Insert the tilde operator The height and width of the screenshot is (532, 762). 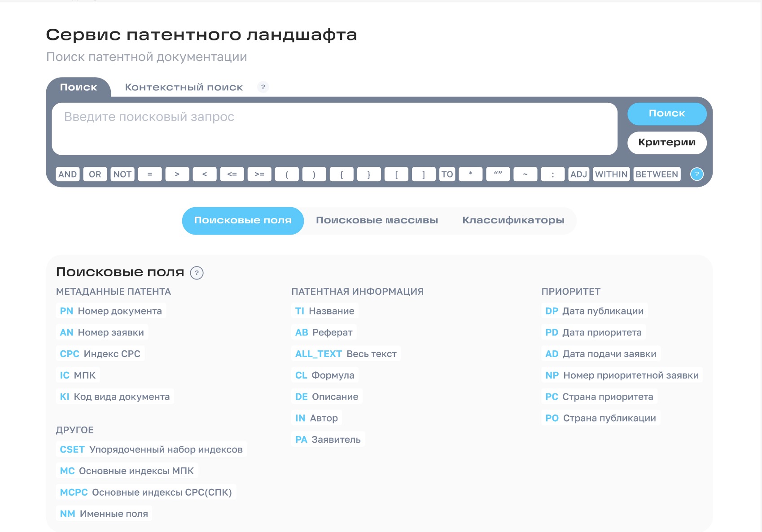(x=526, y=174)
